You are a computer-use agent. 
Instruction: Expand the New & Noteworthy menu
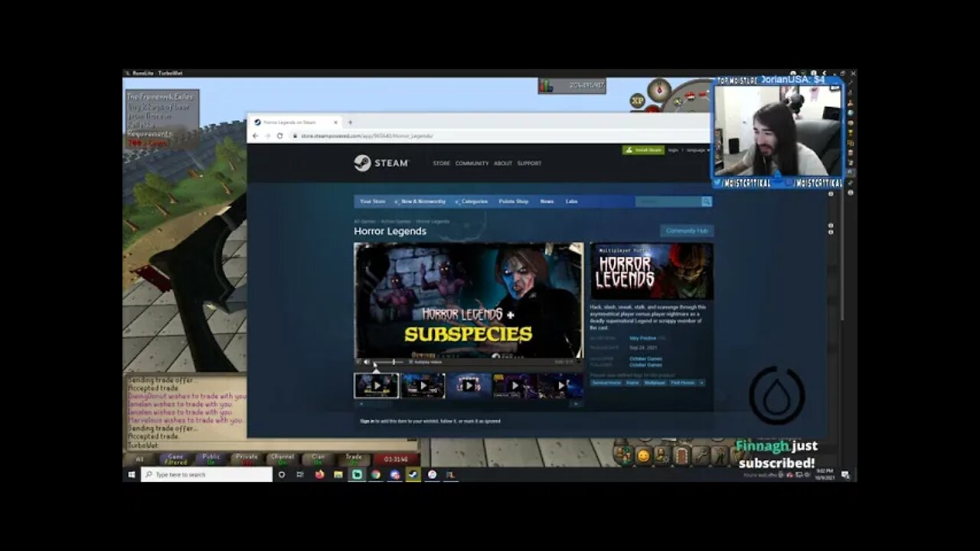[423, 201]
